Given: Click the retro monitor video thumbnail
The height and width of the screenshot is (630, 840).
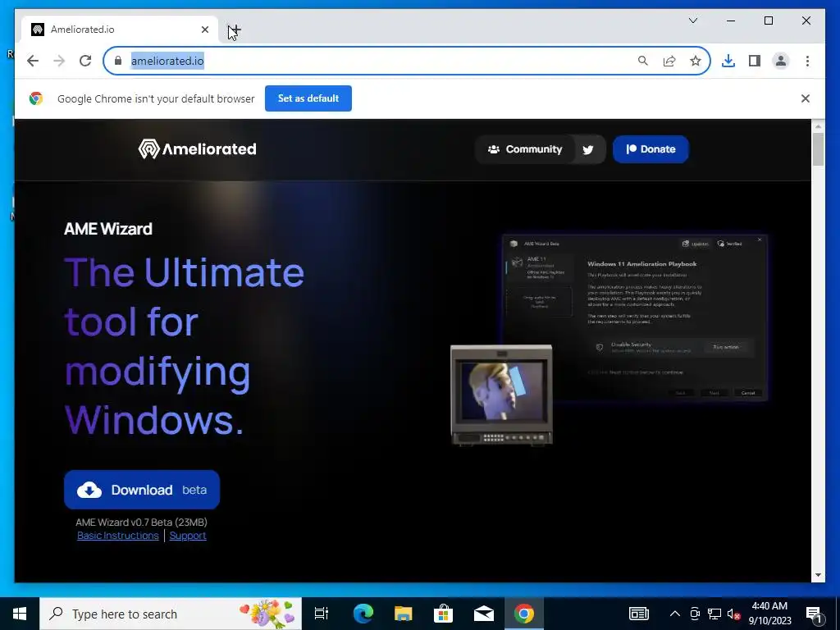Looking at the screenshot, I should click(x=501, y=395).
